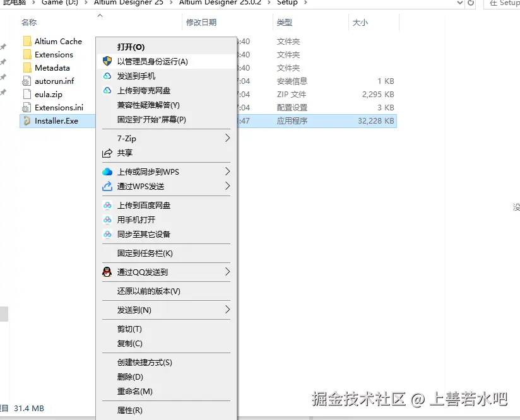Click Setup breadcrumb in address bar
Viewport: 520px width, 420px height.
coord(287,3)
